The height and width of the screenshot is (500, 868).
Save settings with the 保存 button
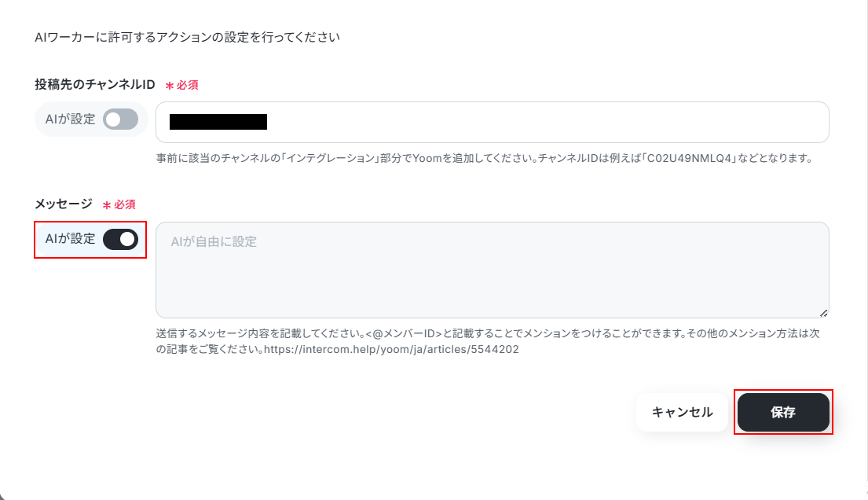tap(783, 413)
